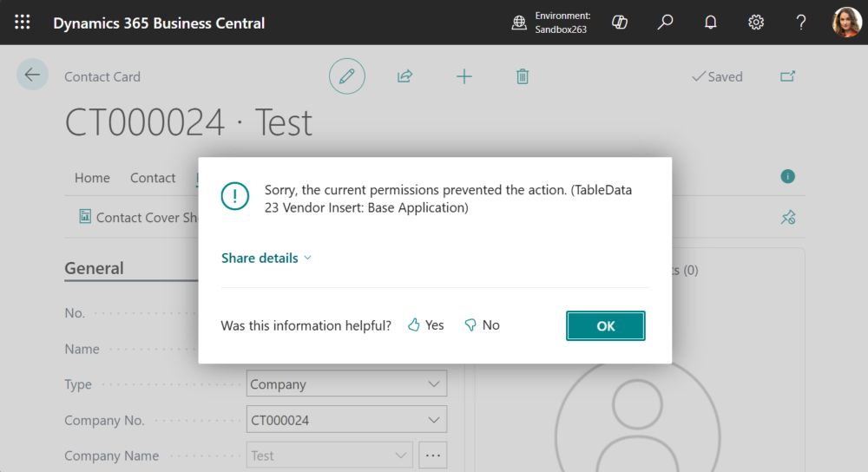This screenshot has width=868, height=472.
Task: Open the Copilot icon in header
Action: [620, 23]
